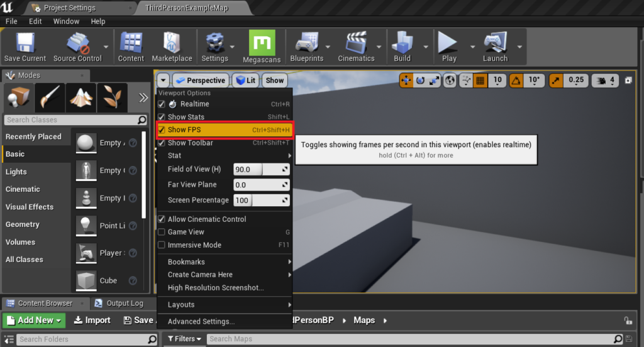Image resolution: width=644 pixels, height=347 pixels.
Task: Open the Perspective view dropdown
Action: pos(200,80)
